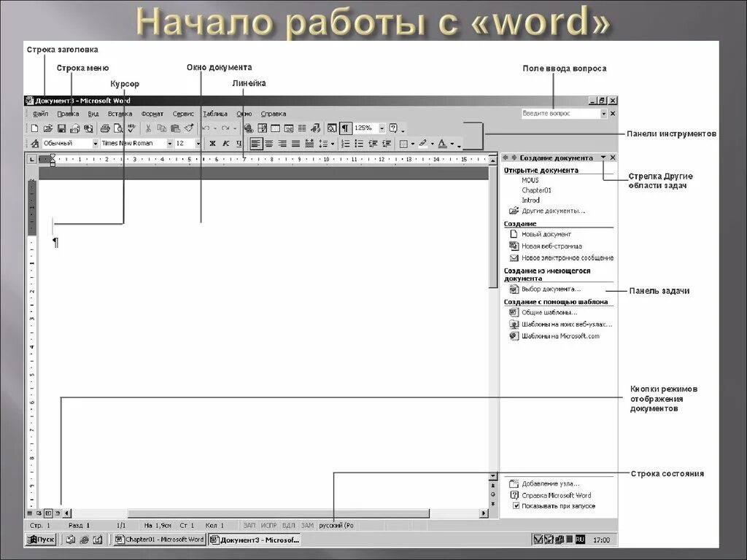Click the horizontal scrollbar thumb
Screen dimensions: 747x560
click(278, 513)
